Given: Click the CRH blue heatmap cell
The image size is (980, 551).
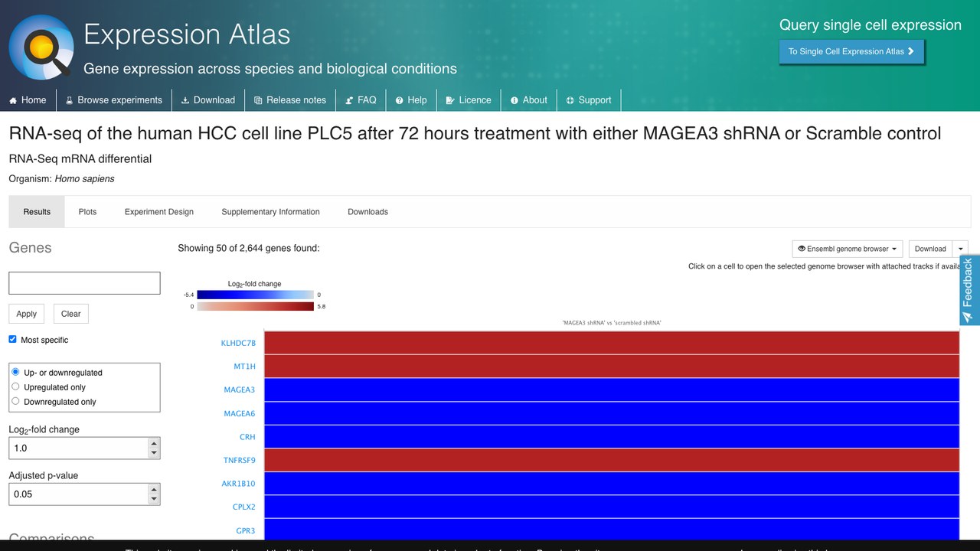Looking at the screenshot, I should 612,437.
